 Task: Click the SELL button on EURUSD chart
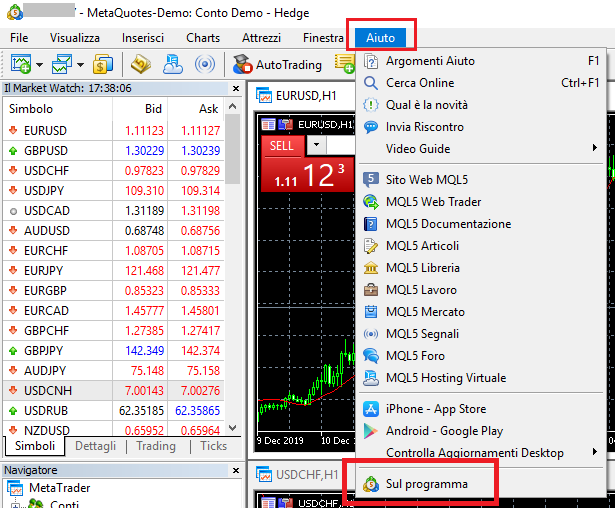click(282, 146)
